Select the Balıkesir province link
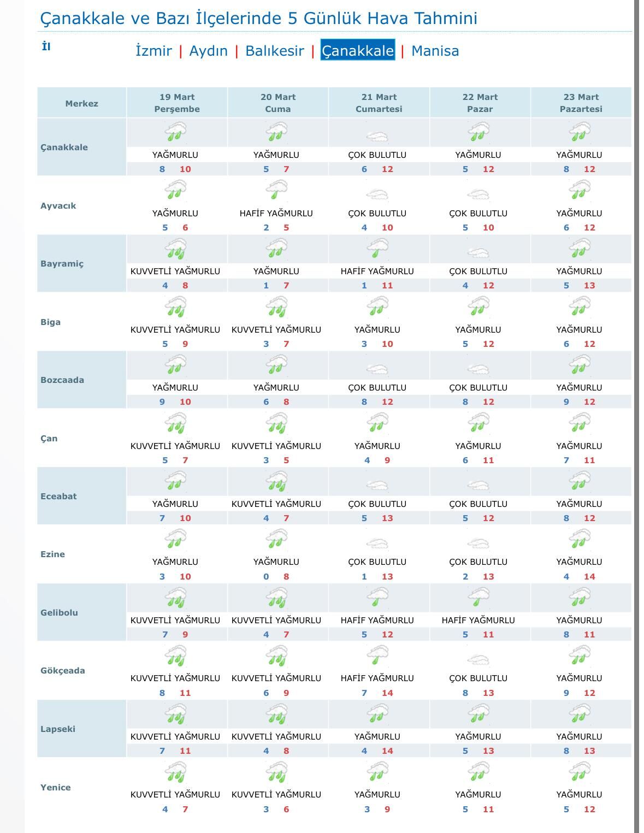Image resolution: width=644 pixels, height=833 pixels. [274, 51]
